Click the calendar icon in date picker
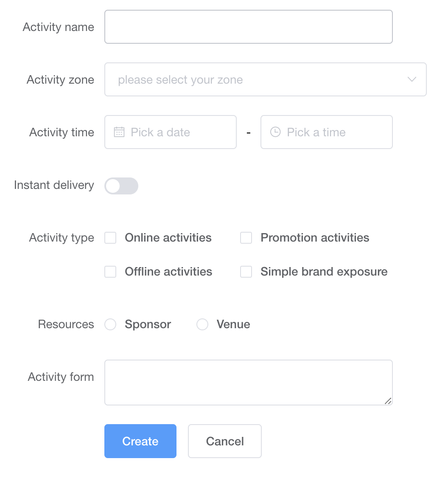Screen dimensions: 448x484 pyautogui.click(x=119, y=132)
